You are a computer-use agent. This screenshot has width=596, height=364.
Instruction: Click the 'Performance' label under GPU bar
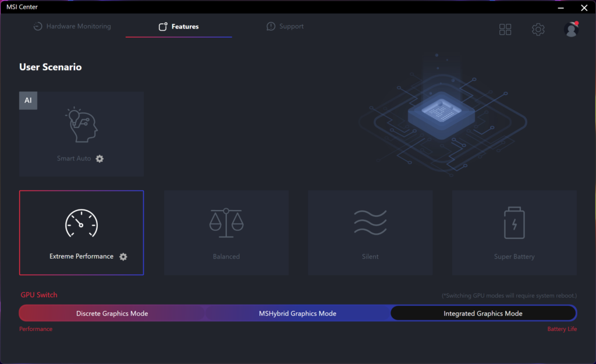pyautogui.click(x=36, y=329)
